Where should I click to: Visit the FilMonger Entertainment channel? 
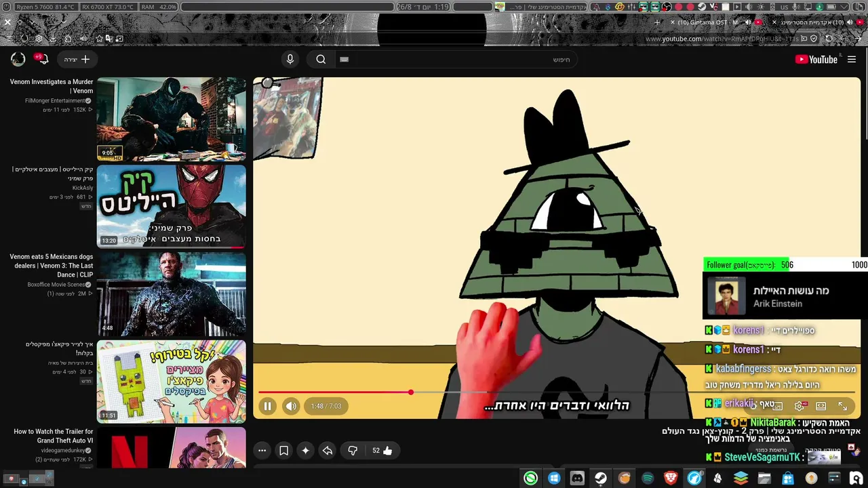pyautogui.click(x=55, y=101)
